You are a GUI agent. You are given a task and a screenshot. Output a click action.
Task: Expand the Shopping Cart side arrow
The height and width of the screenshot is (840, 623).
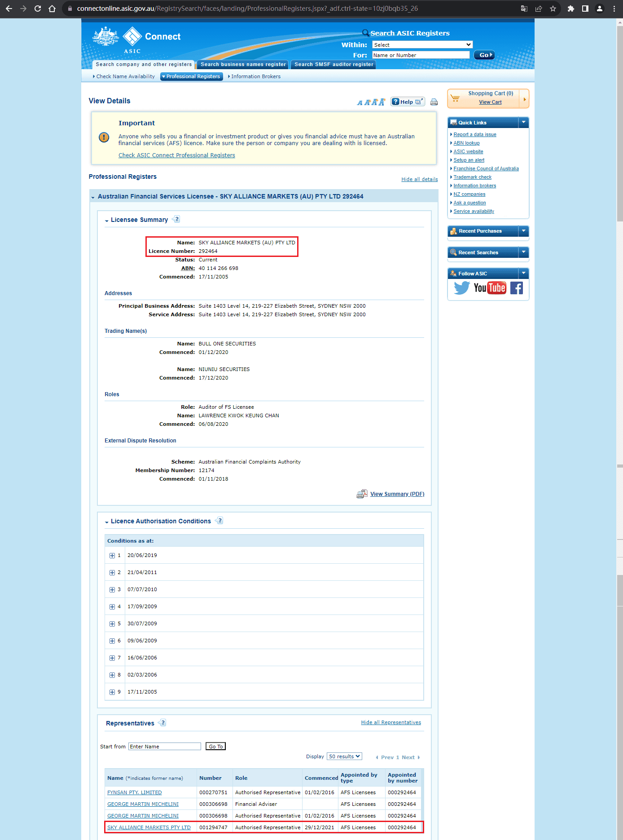point(524,99)
